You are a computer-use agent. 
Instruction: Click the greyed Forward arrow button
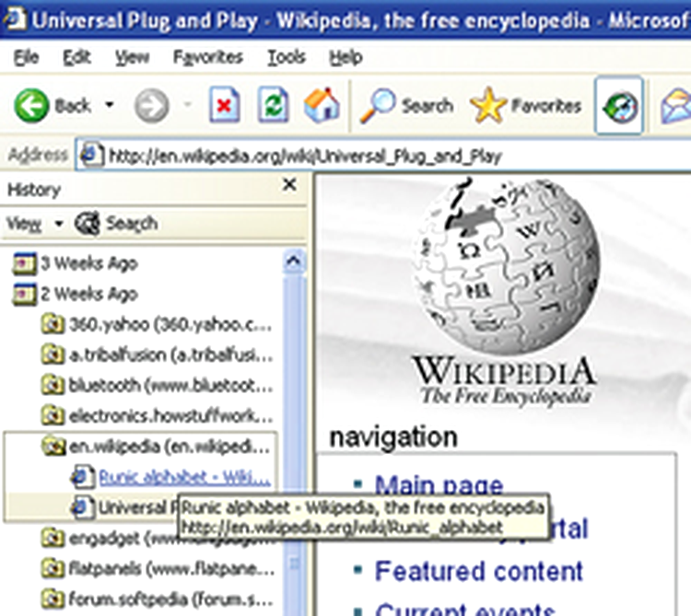152,106
